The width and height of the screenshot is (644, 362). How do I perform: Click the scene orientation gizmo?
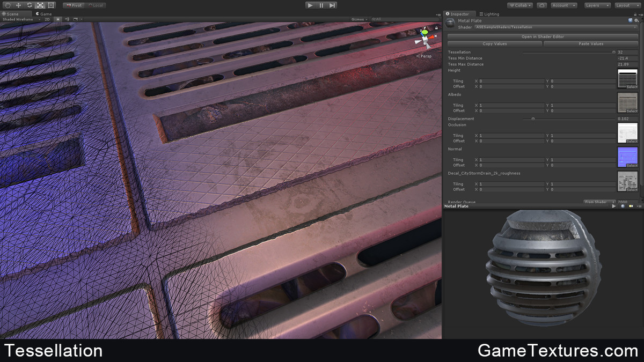click(x=425, y=39)
